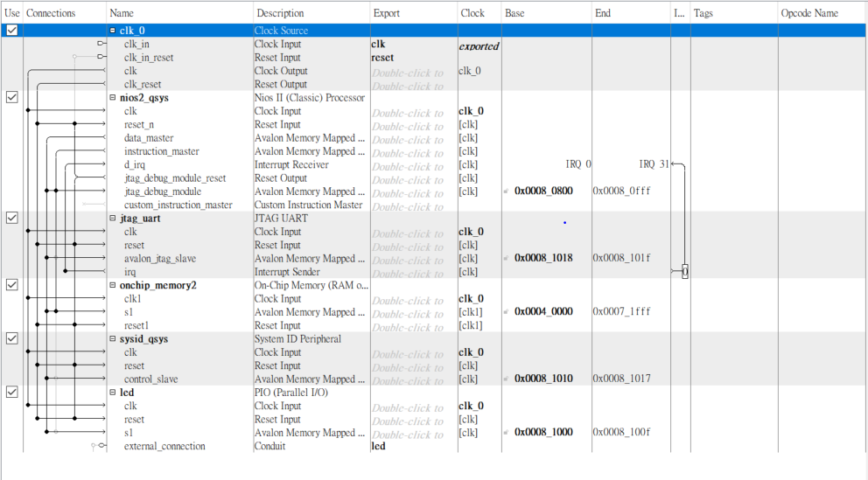Viewport: 868px width, 480px height.
Task: Select the instruction_master interface name
Action: click(x=162, y=151)
